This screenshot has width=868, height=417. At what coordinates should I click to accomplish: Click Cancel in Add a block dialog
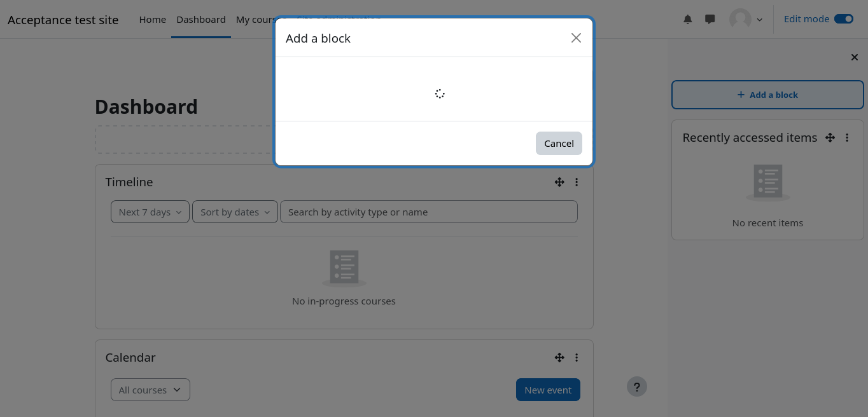(559, 144)
